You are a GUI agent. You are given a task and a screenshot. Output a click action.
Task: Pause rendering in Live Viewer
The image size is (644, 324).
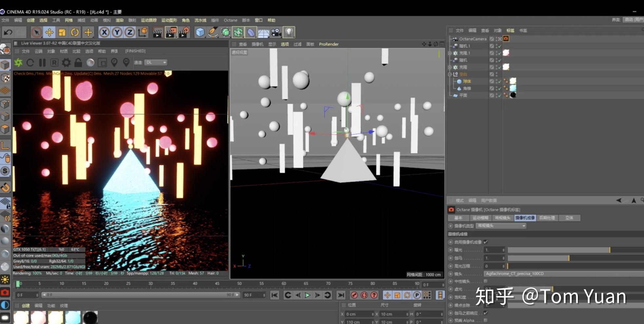pyautogui.click(x=42, y=62)
